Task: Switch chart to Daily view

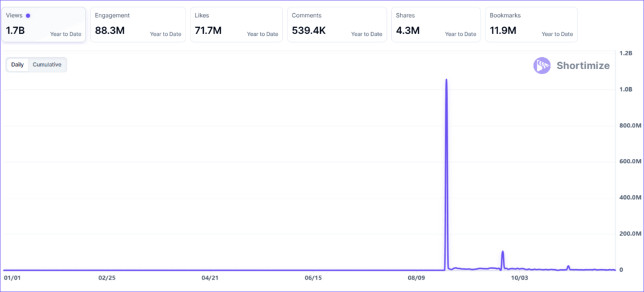Action: click(x=17, y=65)
